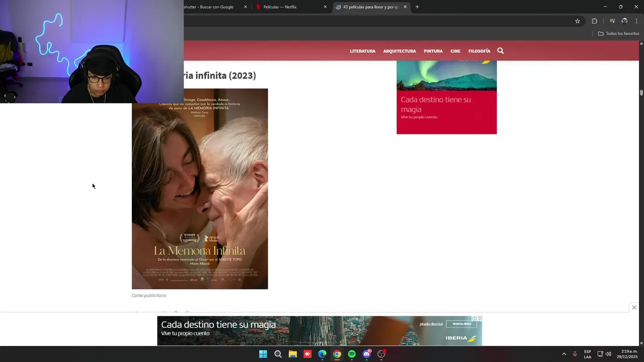Image resolution: width=644 pixels, height=362 pixels.
Task: Go to the CINE section
Action: [455, 51]
